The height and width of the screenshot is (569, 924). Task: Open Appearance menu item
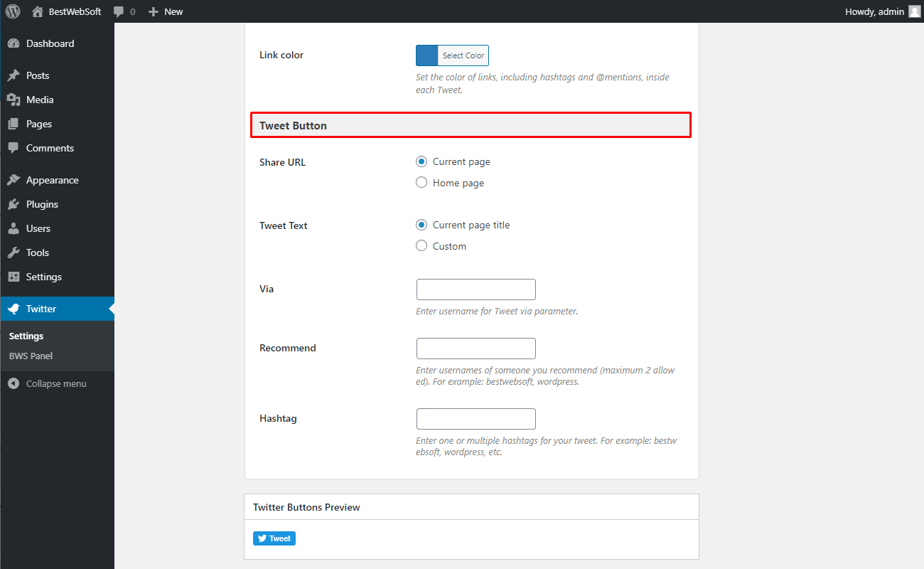click(57, 180)
